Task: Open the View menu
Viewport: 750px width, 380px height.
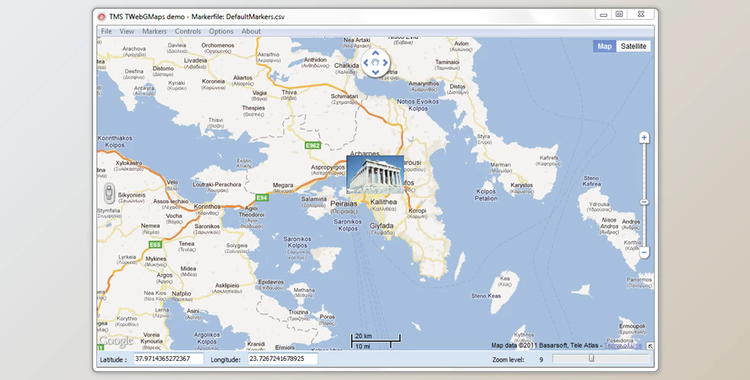Action: coord(127,31)
